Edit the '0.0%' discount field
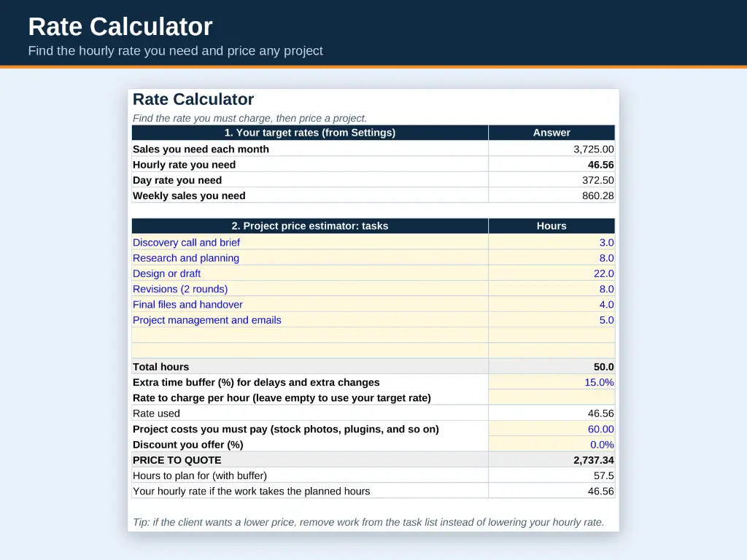 (551, 445)
